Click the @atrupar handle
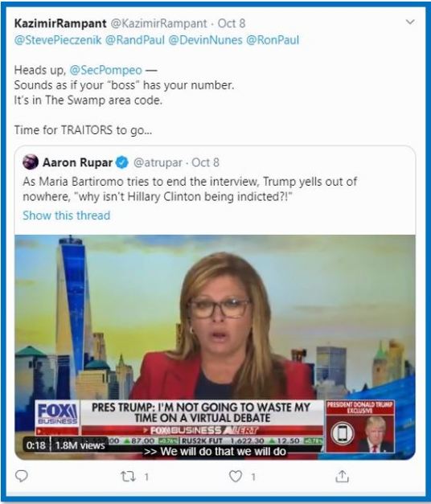 pos(158,162)
